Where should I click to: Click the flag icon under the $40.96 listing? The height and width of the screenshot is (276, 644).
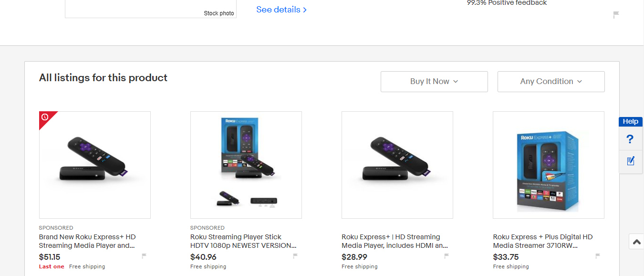[x=295, y=255]
